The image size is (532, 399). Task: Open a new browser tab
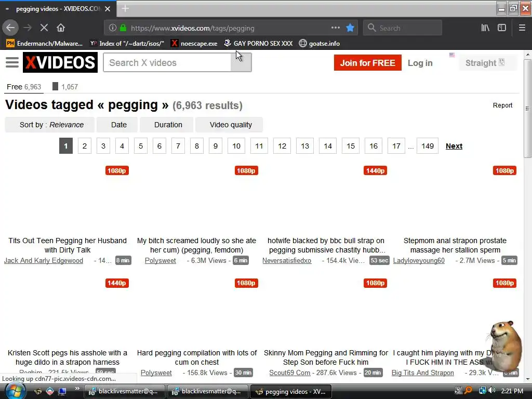pos(125,8)
